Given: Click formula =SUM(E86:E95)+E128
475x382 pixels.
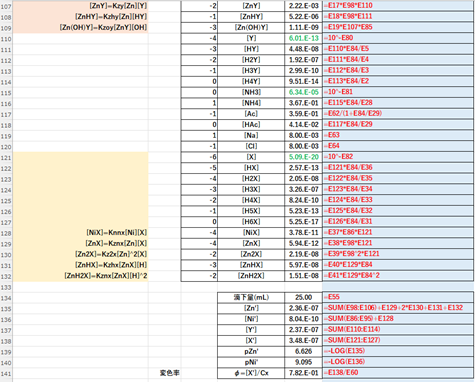Looking at the screenshot, I should point(398,319).
